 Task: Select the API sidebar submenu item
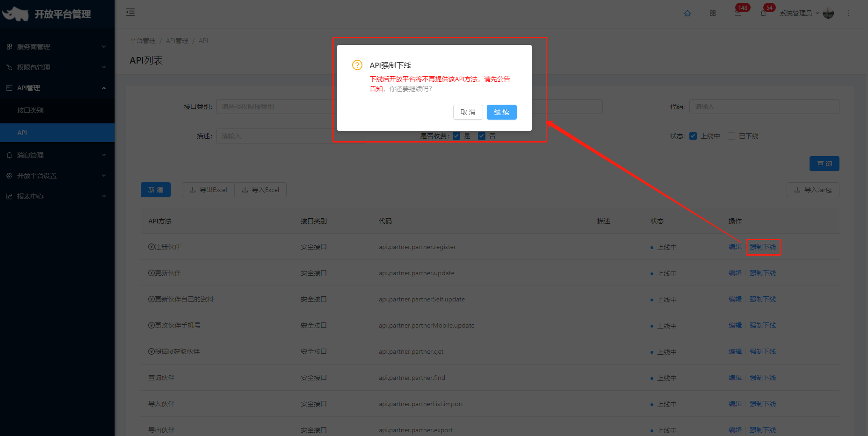(57, 133)
